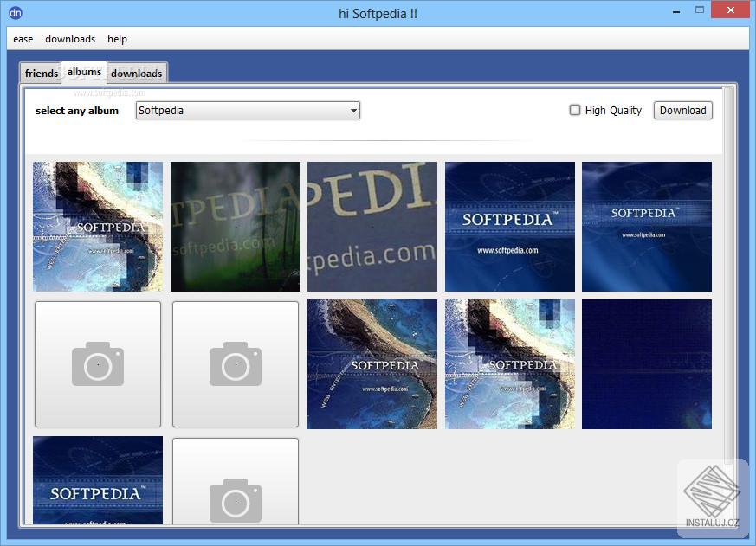Maximize the hi Softpedia window
Image resolution: width=756 pixels, height=546 pixels.
[x=700, y=10]
